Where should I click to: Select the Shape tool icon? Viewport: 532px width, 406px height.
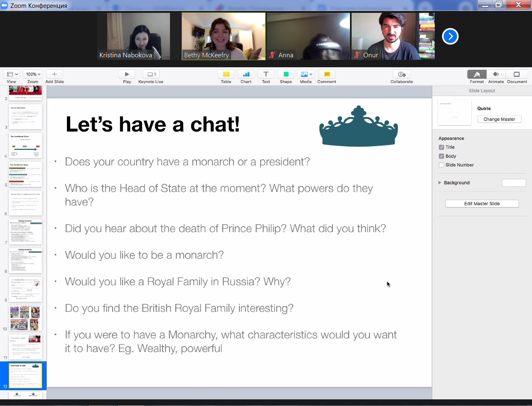point(286,74)
